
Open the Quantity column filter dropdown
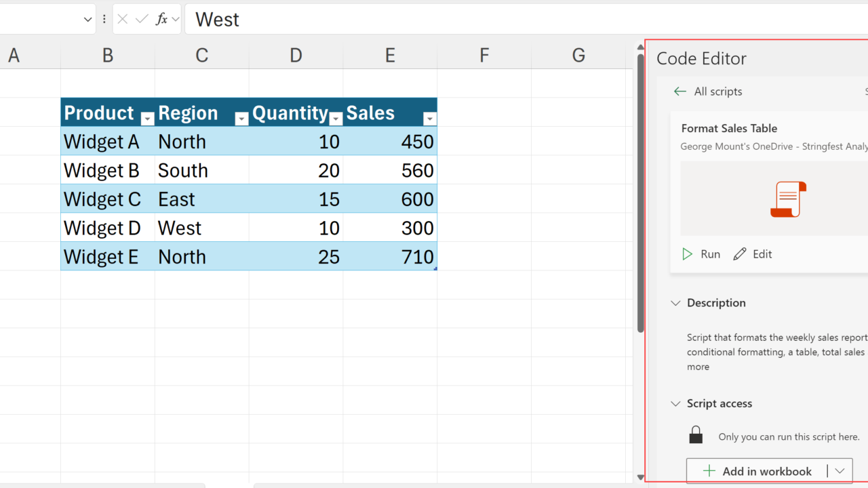pos(336,119)
